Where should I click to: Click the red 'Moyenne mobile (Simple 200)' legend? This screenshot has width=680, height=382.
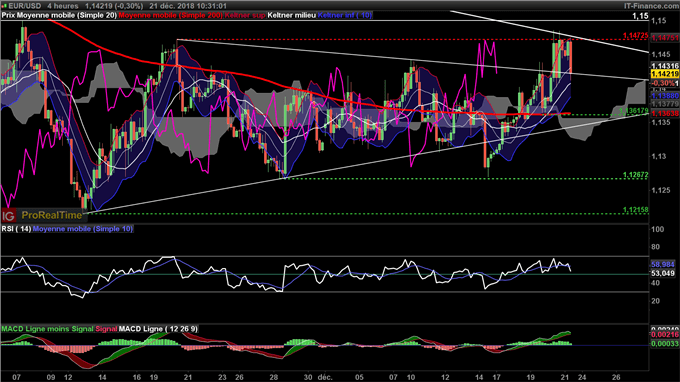[170, 15]
